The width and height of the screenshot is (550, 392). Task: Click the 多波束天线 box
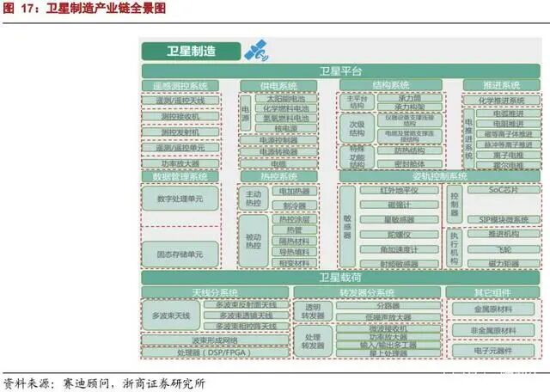coord(171,315)
